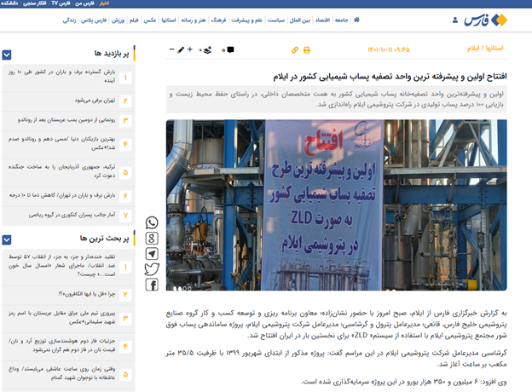Screen dimensions: 532x392
Task: Share article via Telegram icon
Action: click(152, 254)
